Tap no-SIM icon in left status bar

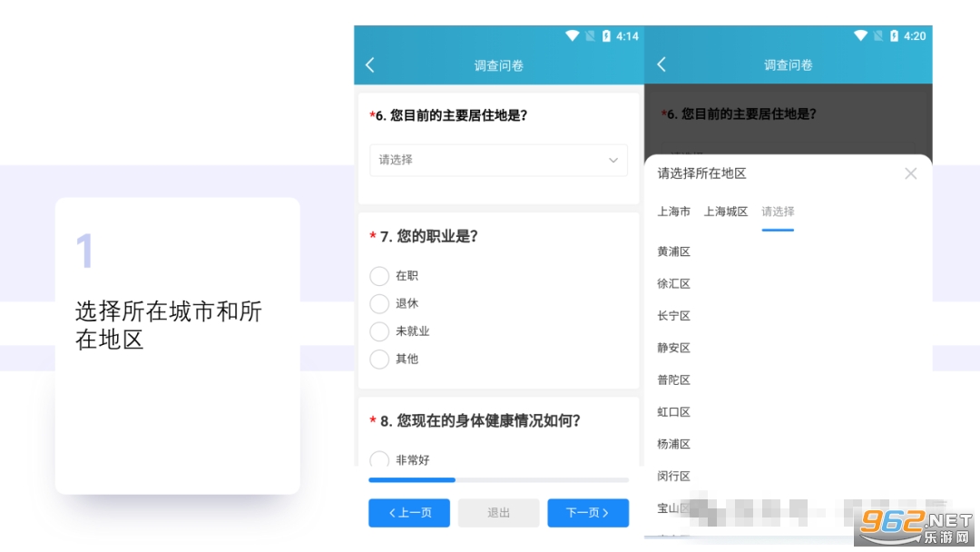[x=590, y=36]
